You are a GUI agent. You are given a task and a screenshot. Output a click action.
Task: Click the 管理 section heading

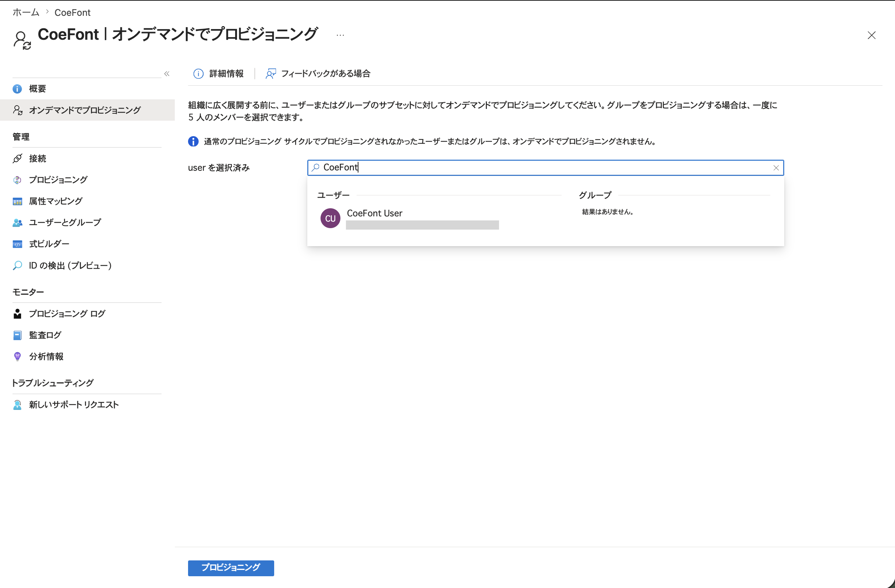[x=21, y=137]
